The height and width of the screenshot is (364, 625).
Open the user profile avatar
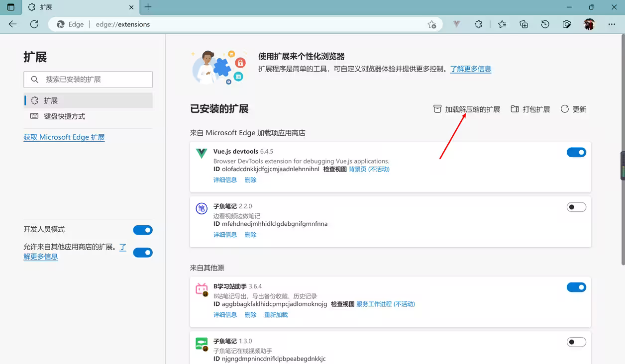click(x=589, y=24)
